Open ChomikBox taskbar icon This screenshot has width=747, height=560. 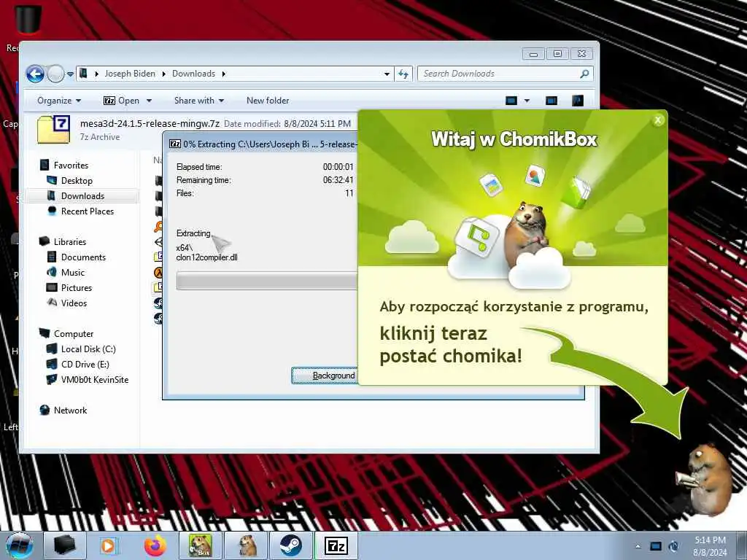click(200, 545)
